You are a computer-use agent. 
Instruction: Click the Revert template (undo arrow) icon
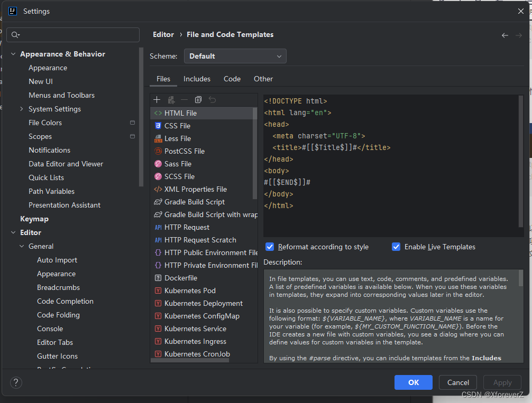212,100
